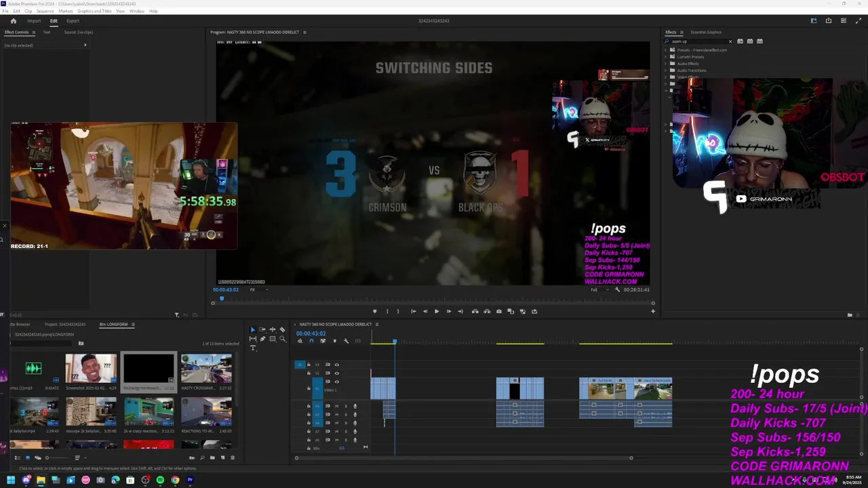Viewport: 868px width, 488px height.
Task: Mute audio track A4
Action: (336, 406)
